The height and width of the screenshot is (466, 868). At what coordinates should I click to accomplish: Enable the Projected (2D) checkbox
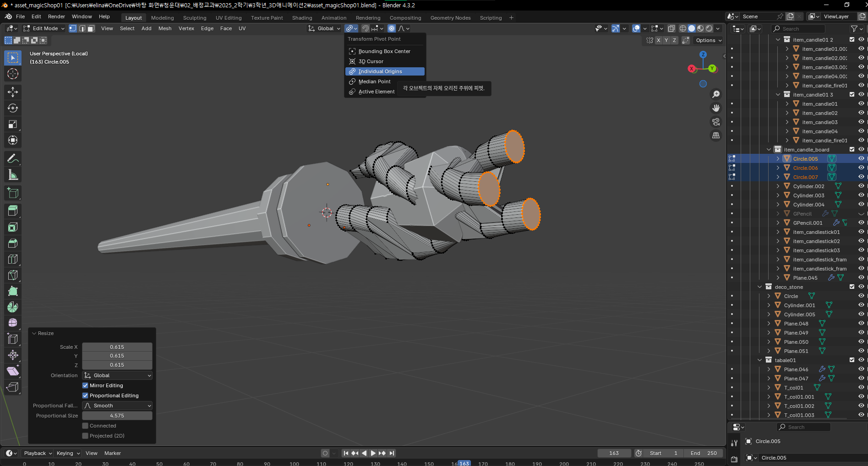(x=85, y=436)
